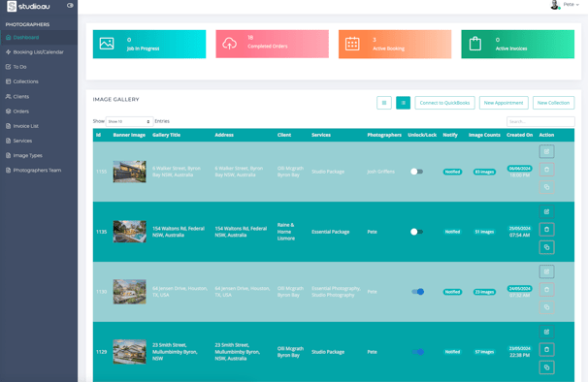The image size is (588, 382).
Task: Toggle lock switch for gallery 1155
Action: click(x=416, y=172)
